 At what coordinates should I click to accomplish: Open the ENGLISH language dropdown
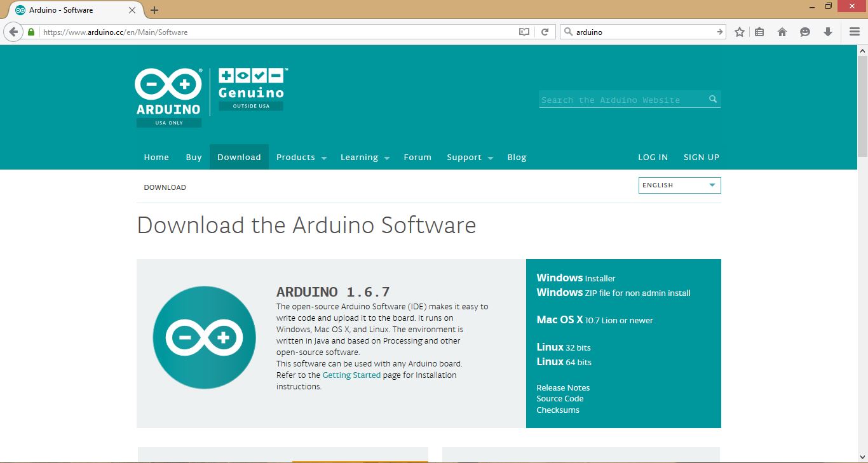(x=679, y=185)
